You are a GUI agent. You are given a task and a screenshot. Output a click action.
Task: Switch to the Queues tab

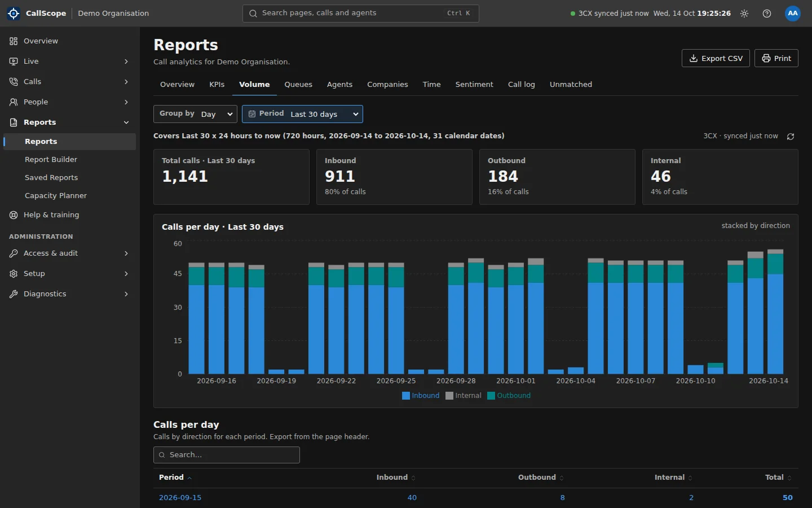coord(298,85)
